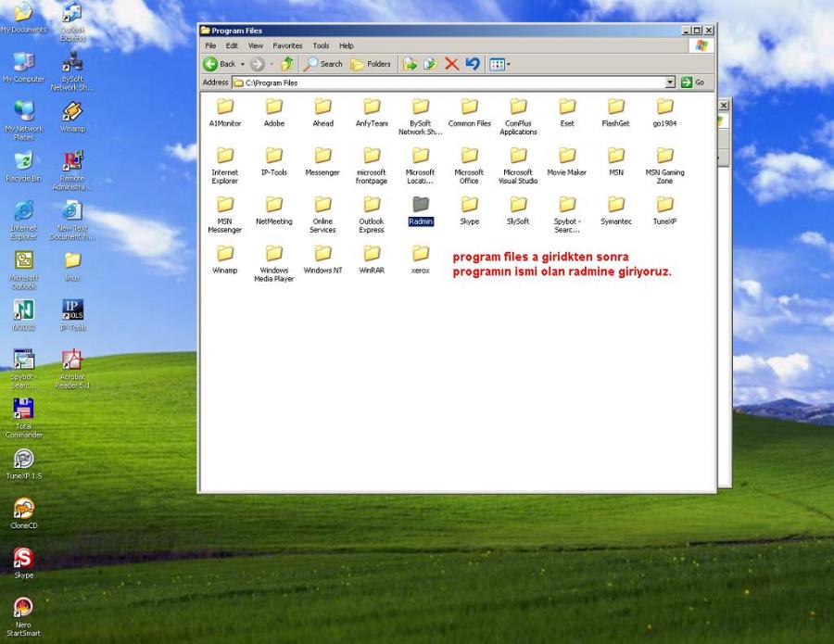Open Acrobat Reader 5.1 desktop shortcut
Viewport: 834px width, 644px height.
[72, 369]
